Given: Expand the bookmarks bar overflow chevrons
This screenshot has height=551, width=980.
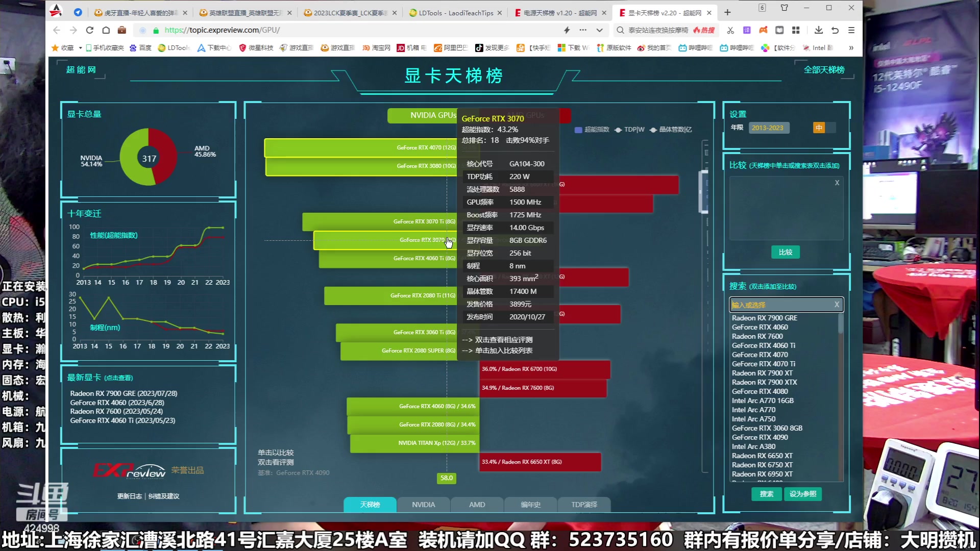Looking at the screenshot, I should 851,47.
